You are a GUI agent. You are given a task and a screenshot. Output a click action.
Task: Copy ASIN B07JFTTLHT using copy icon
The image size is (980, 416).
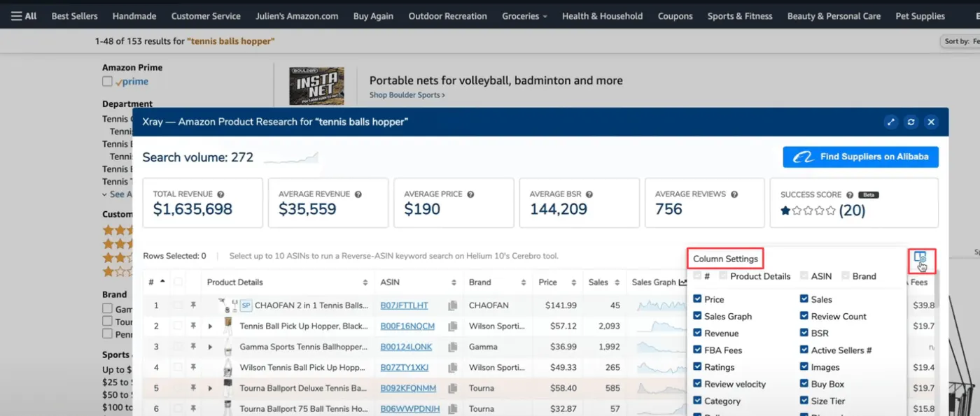click(x=453, y=306)
